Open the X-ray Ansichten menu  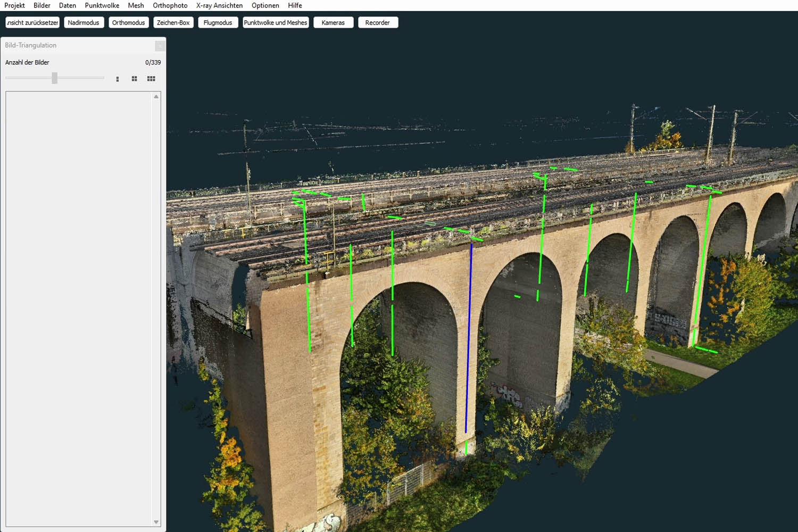coord(219,5)
